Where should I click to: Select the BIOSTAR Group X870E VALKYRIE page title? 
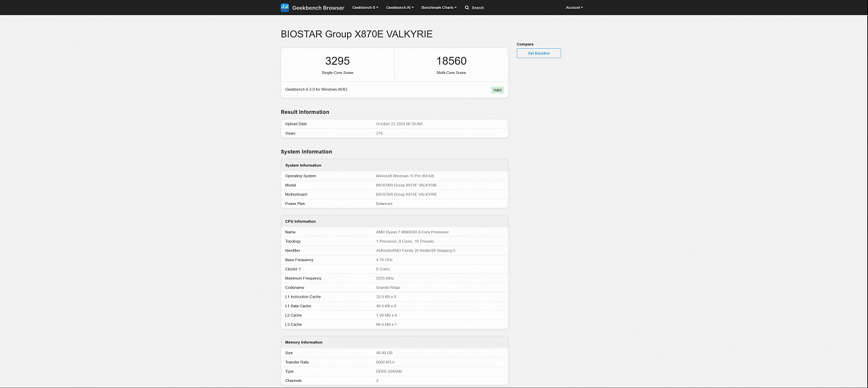(x=357, y=34)
